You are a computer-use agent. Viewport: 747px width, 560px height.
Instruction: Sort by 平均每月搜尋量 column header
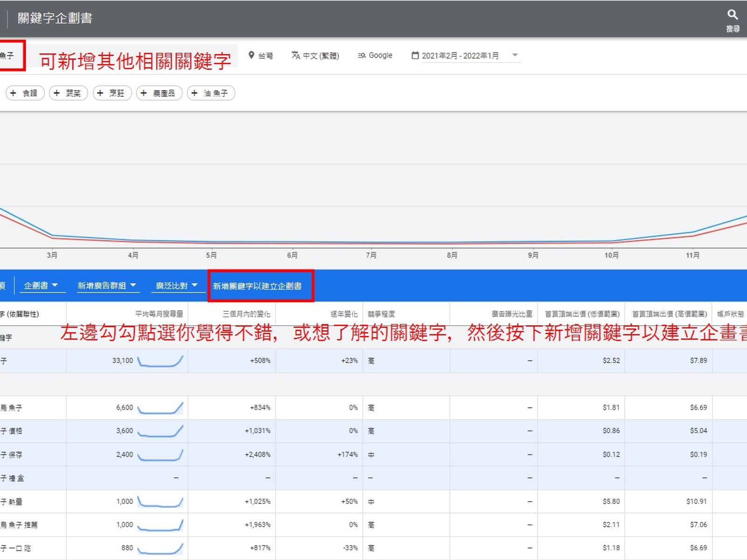(159, 314)
